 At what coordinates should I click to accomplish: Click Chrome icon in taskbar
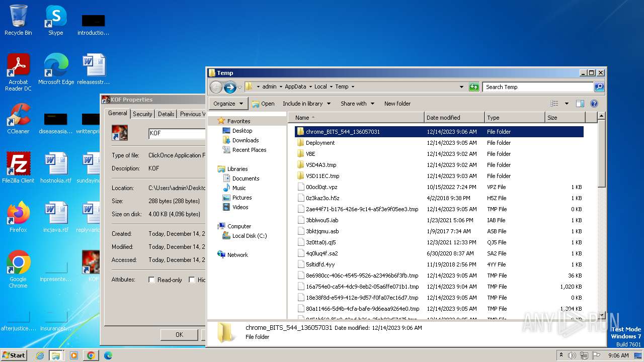point(91,355)
